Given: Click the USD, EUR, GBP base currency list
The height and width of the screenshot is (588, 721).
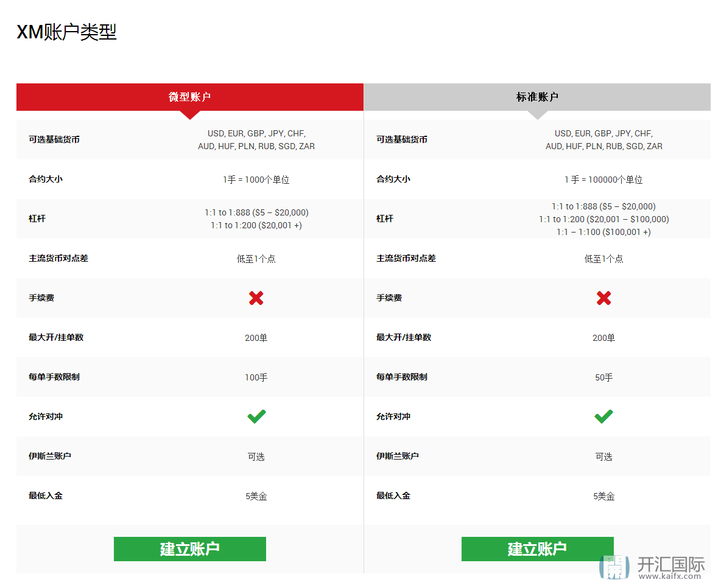Looking at the screenshot, I should tap(256, 139).
